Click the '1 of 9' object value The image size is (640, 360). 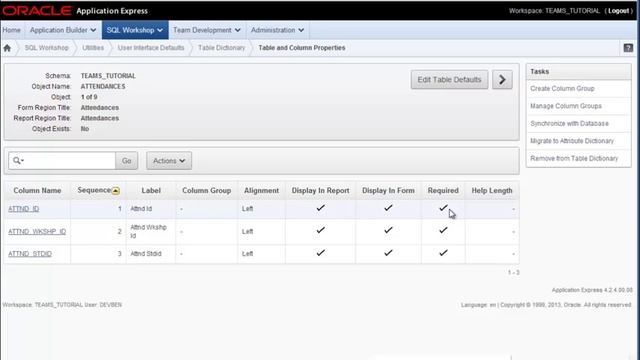89,97
